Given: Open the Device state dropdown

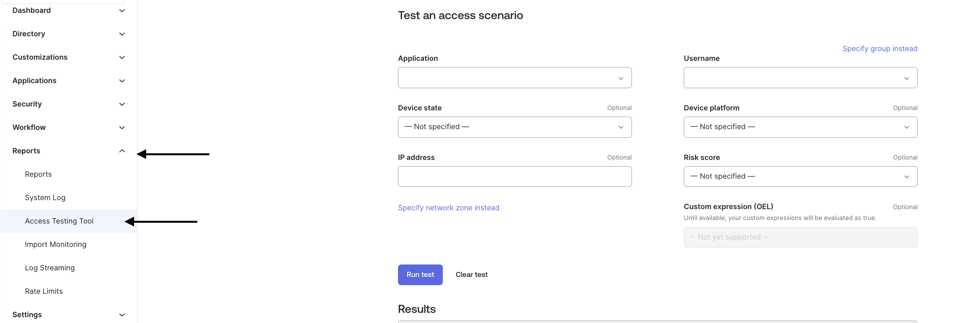Looking at the screenshot, I should tap(515, 127).
